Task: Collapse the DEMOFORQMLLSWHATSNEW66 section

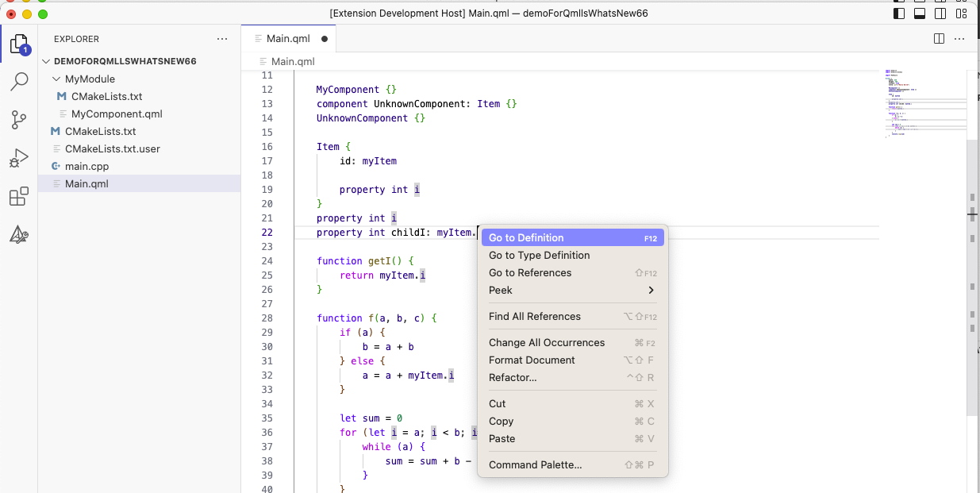Action: (46, 60)
